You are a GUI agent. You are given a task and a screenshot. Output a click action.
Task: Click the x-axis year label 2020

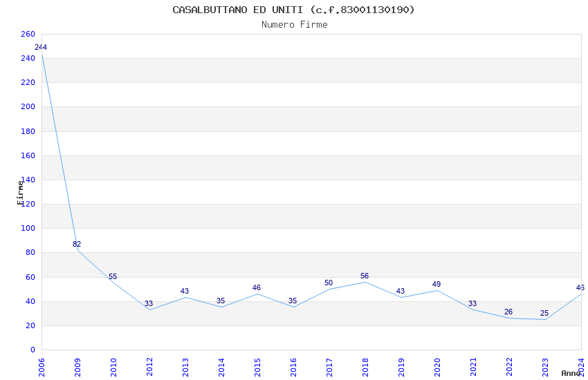[438, 368]
